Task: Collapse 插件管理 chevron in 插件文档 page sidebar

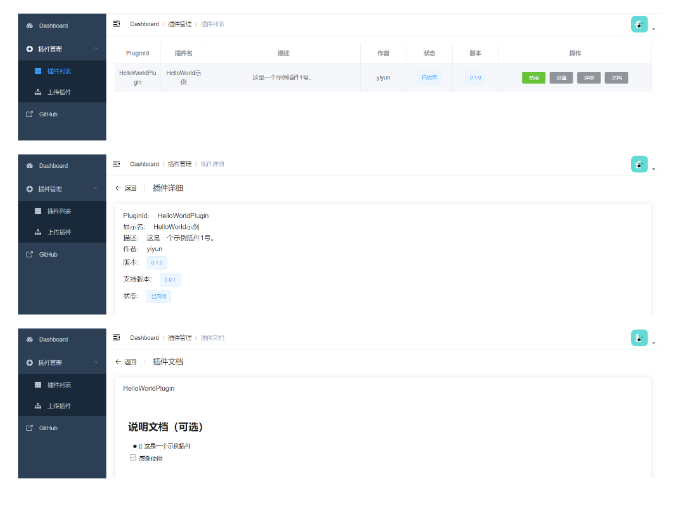Action: click(x=95, y=363)
